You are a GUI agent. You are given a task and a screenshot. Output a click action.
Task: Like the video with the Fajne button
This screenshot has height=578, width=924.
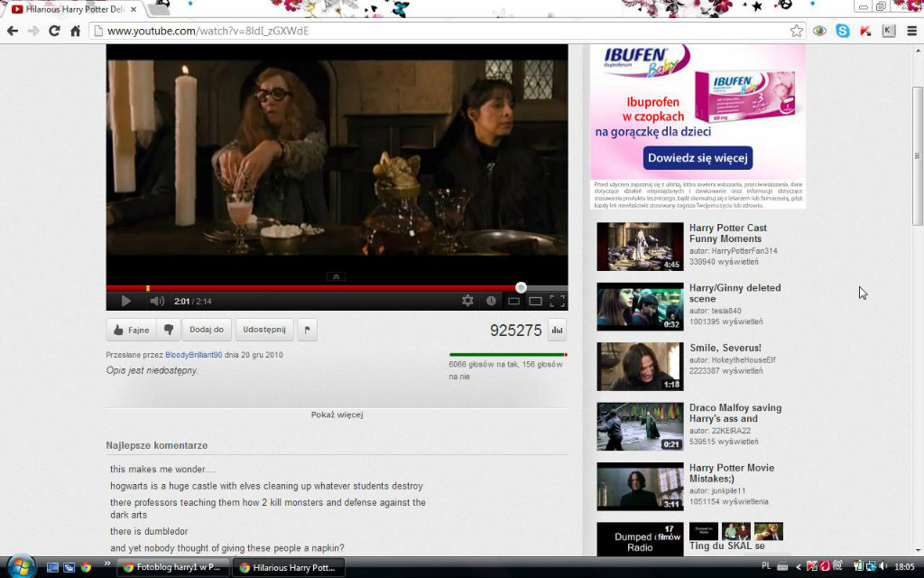132,330
